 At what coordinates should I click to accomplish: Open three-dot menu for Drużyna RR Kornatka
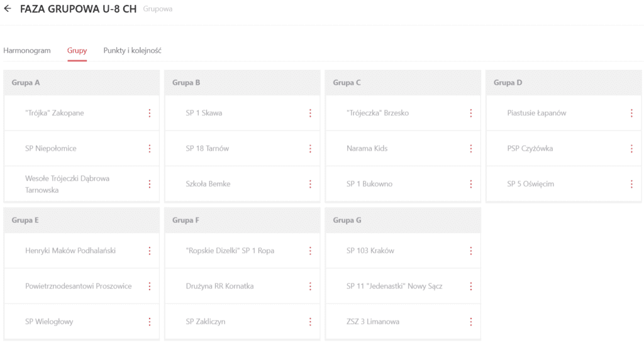pyautogui.click(x=310, y=286)
